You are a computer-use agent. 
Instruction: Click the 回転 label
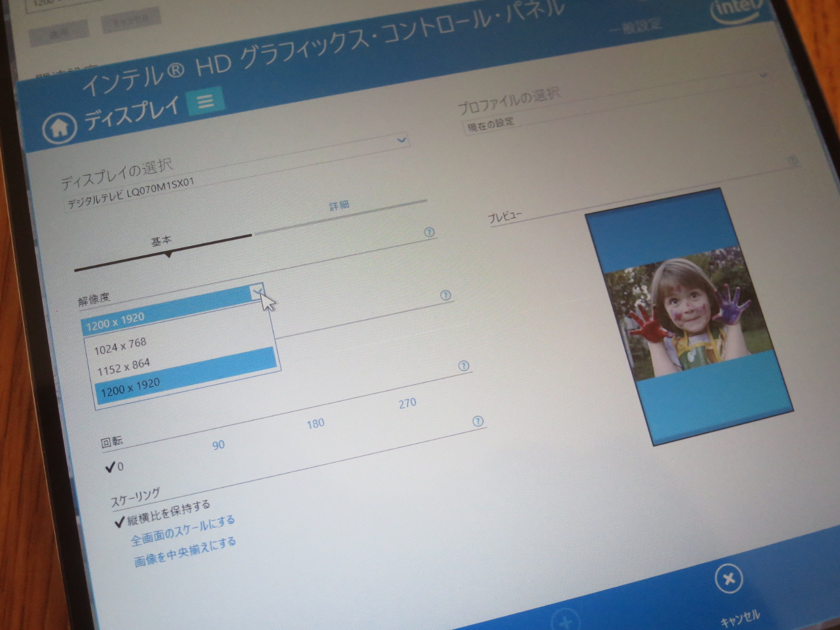click(x=111, y=442)
